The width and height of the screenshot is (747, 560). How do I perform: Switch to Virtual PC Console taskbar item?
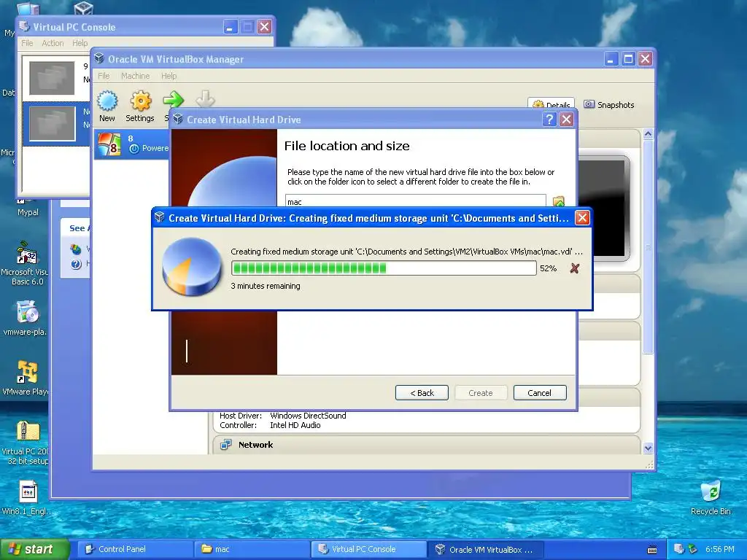tap(369, 549)
